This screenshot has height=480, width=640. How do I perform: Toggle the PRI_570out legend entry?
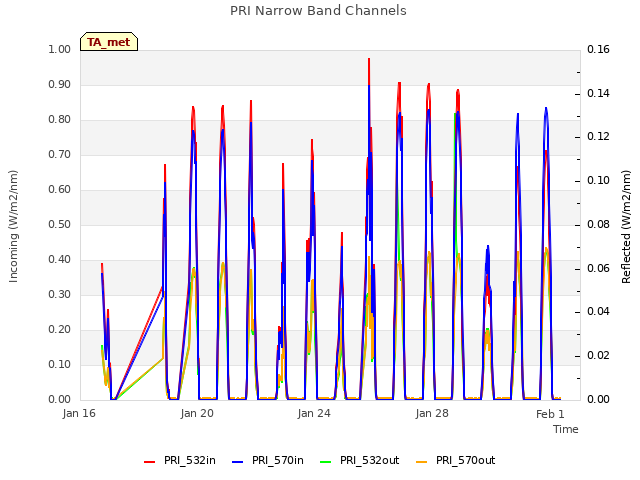click(456, 460)
